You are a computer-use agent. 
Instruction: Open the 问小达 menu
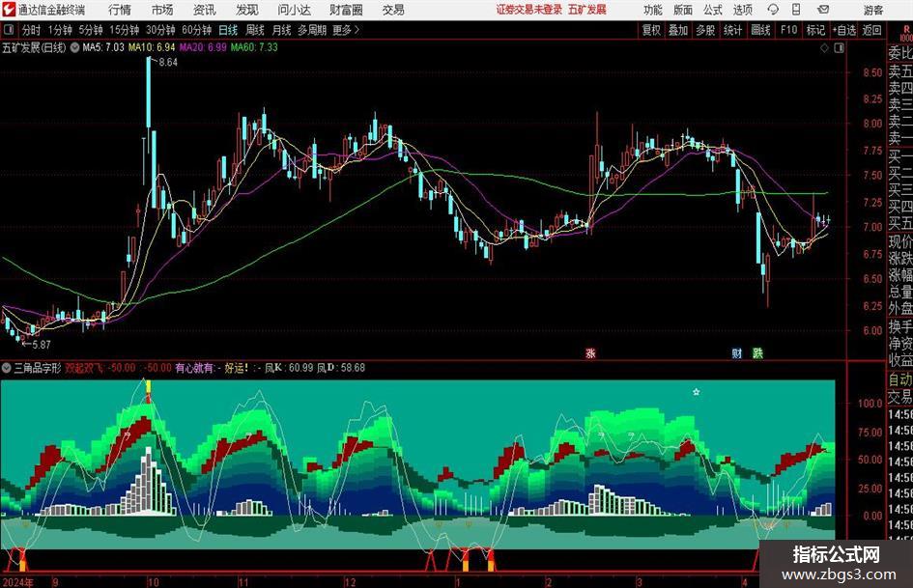click(294, 10)
